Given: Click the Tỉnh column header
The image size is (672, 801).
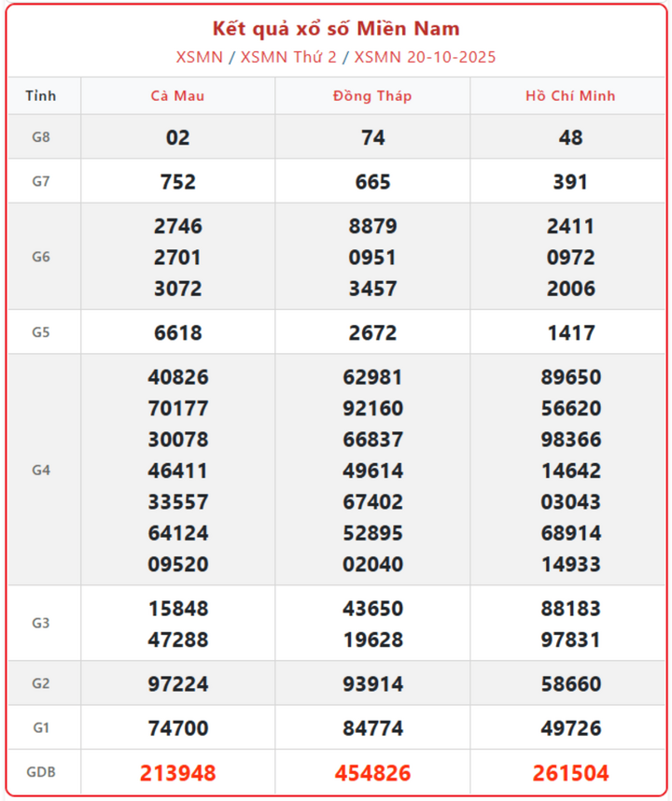Looking at the screenshot, I should 41,96.
